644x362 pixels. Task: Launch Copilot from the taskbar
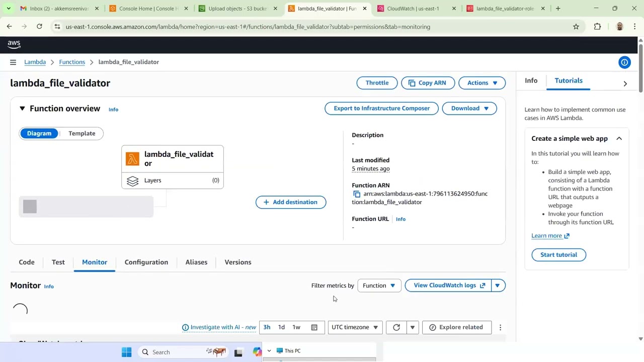click(257, 352)
